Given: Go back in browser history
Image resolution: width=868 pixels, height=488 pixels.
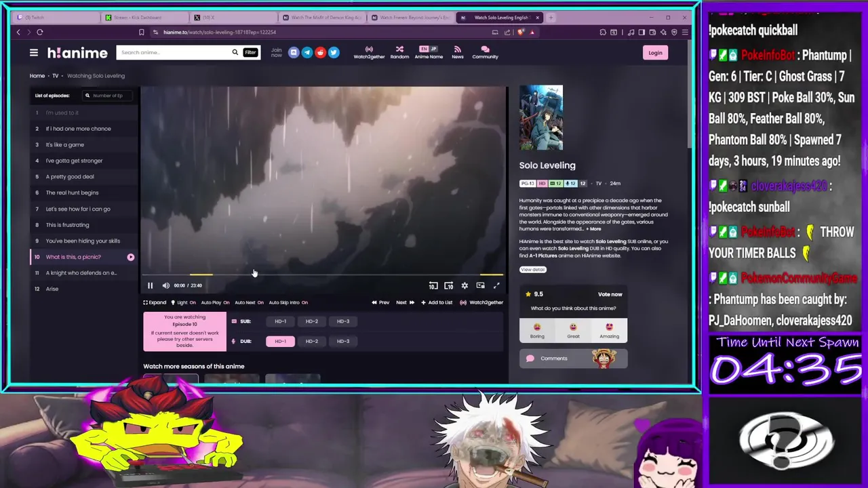Looking at the screenshot, I should pyautogui.click(x=18, y=32).
